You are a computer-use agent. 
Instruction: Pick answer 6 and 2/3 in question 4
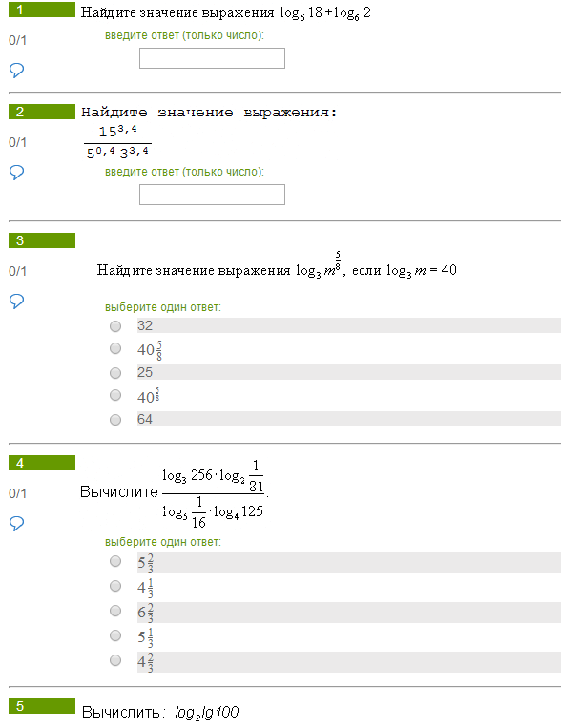pyautogui.click(x=115, y=611)
